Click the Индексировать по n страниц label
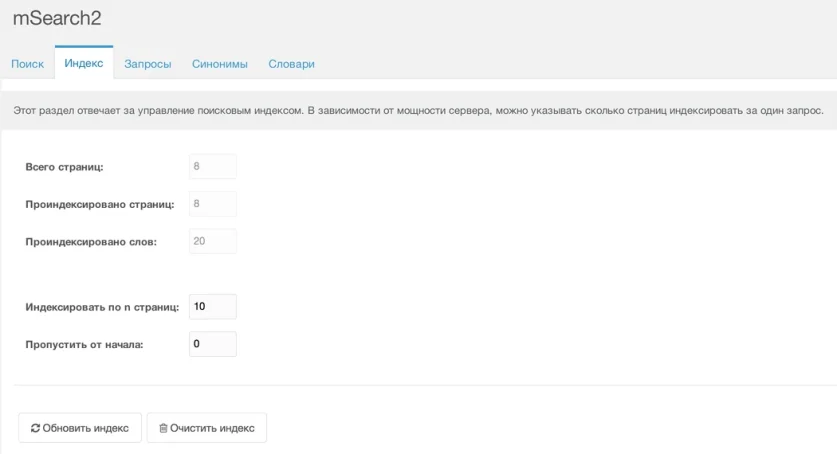The width and height of the screenshot is (837, 454). pyautogui.click(x=101, y=307)
